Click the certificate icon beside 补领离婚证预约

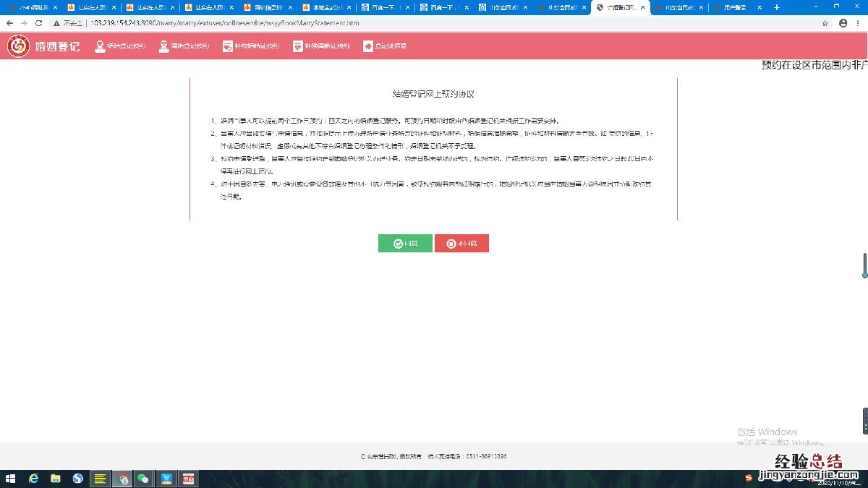[297, 46]
